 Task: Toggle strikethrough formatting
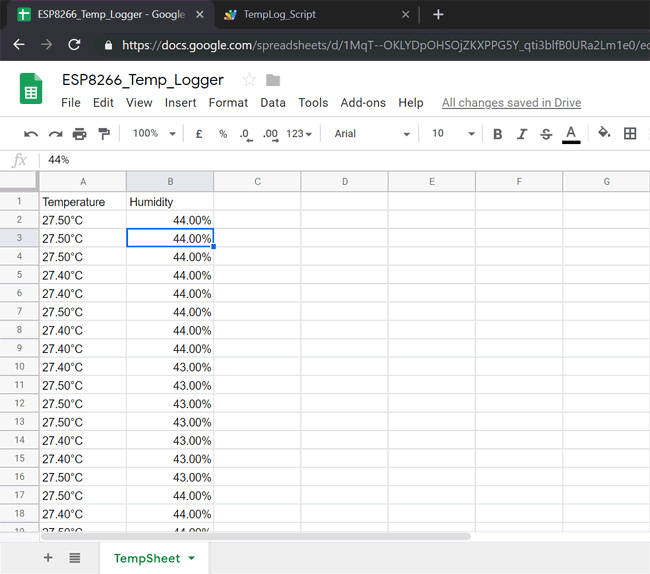(x=546, y=134)
